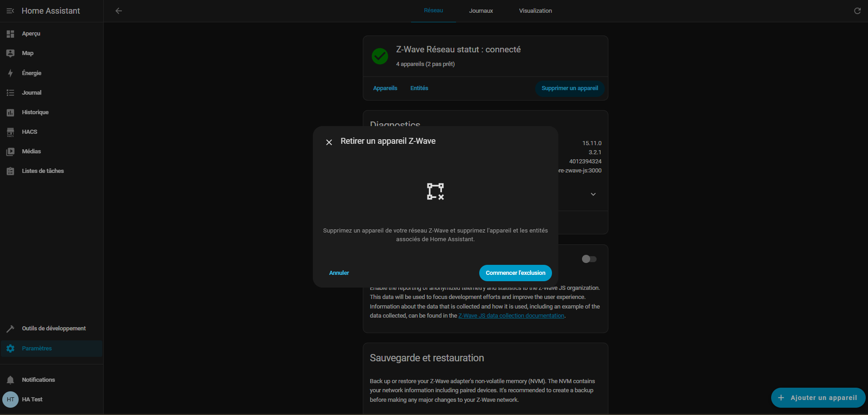Click the back arrow icon
This screenshot has width=868, height=415.
(x=119, y=11)
